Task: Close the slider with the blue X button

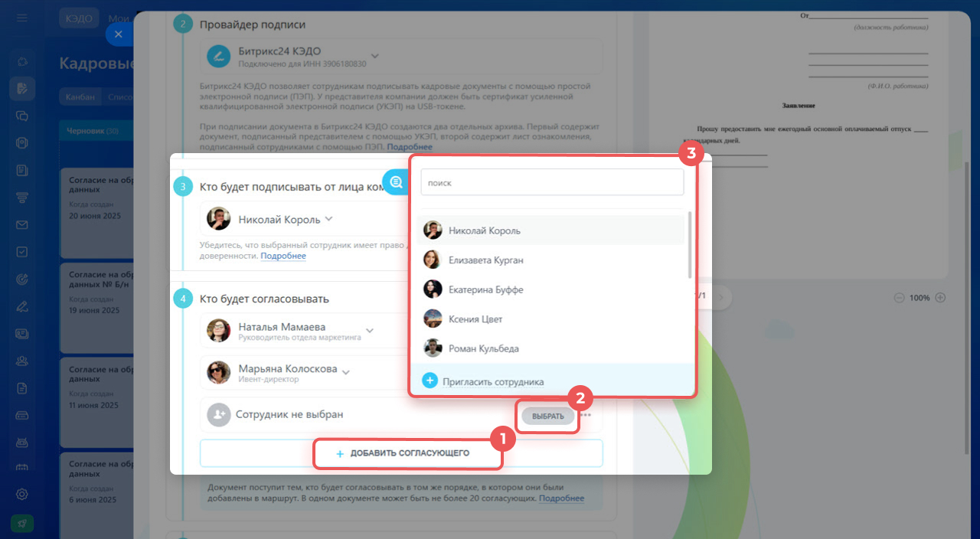Action: coord(118,34)
